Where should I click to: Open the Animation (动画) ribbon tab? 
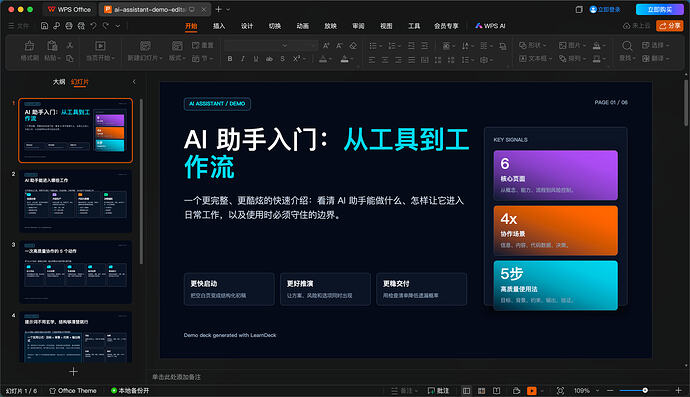tap(302, 26)
